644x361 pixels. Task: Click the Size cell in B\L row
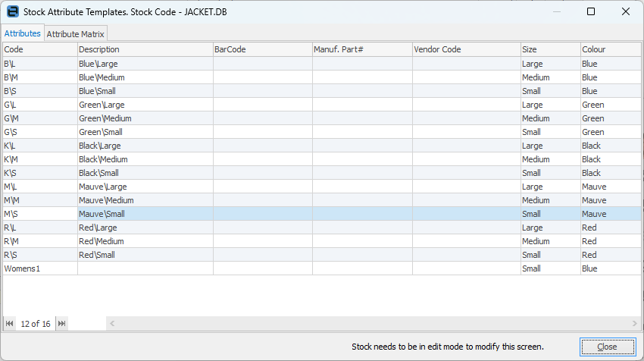550,64
